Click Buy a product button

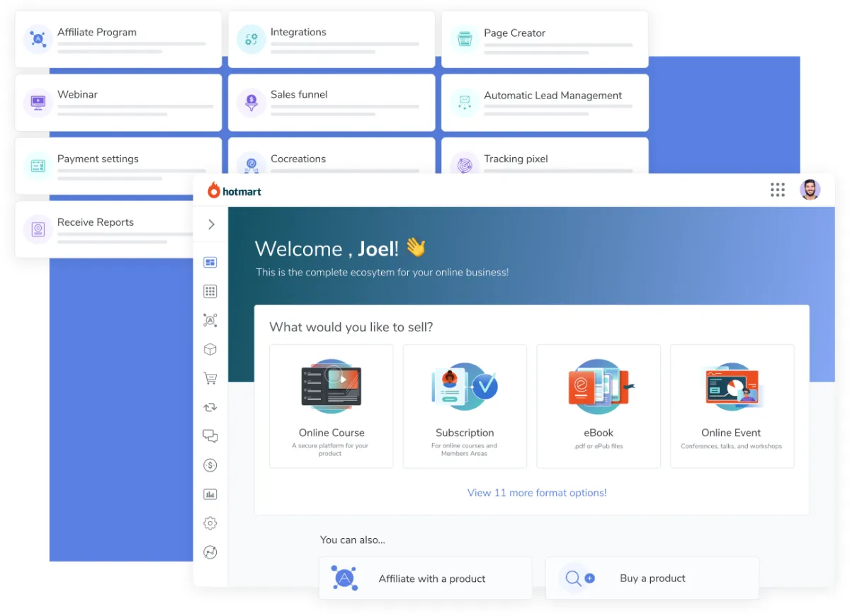652,578
